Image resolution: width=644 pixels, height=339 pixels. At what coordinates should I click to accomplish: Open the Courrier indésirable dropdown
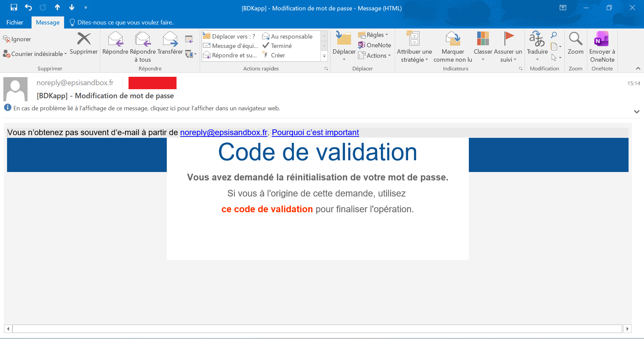(35, 54)
